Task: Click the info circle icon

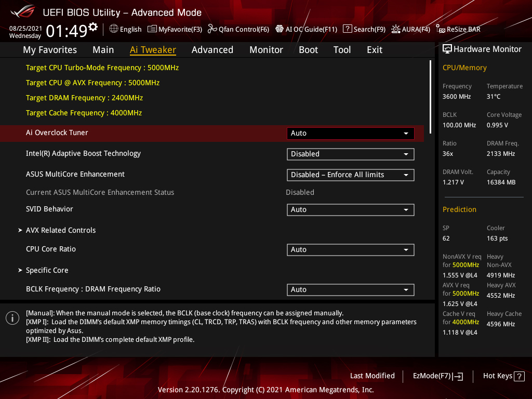Action: click(12, 318)
